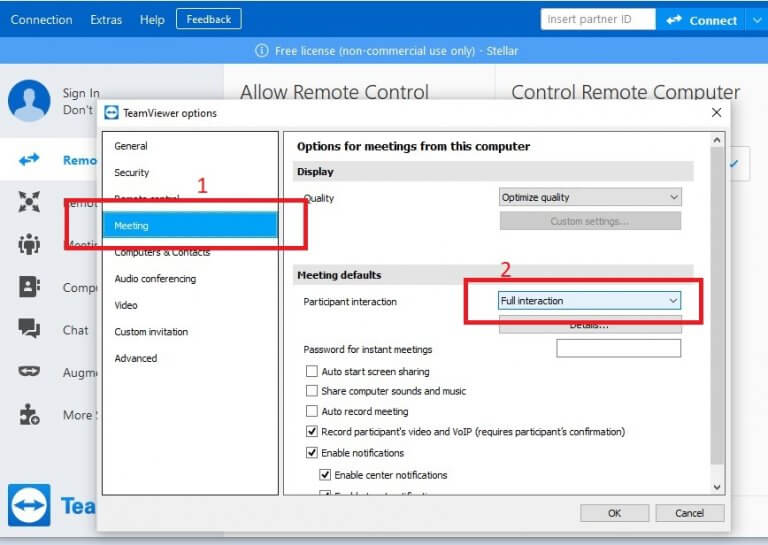
Task: Expand the Connect button dropdown arrow
Action: (x=757, y=20)
